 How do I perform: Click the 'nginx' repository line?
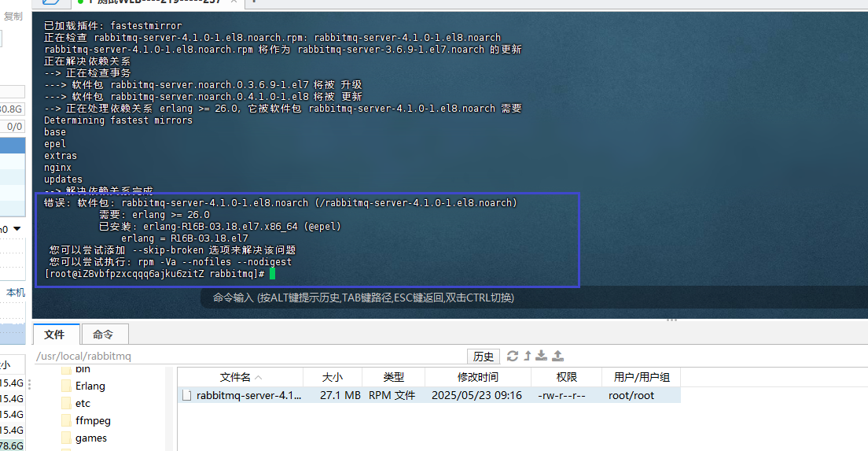tap(57, 168)
